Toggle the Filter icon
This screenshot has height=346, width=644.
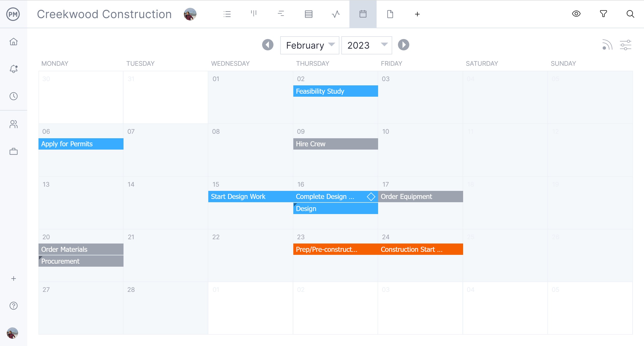click(604, 14)
